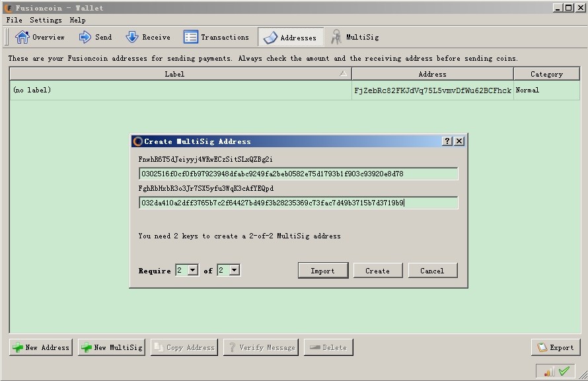Switch to the Overview tab label
Image resolution: width=588 pixels, height=381 pixels.
(x=48, y=37)
